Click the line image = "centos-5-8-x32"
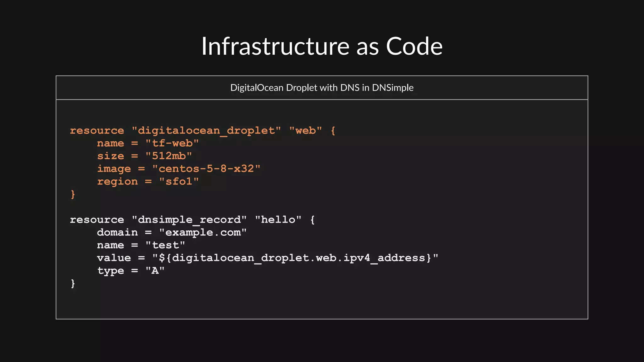Viewport: 644px width, 362px height. pyautogui.click(x=179, y=169)
